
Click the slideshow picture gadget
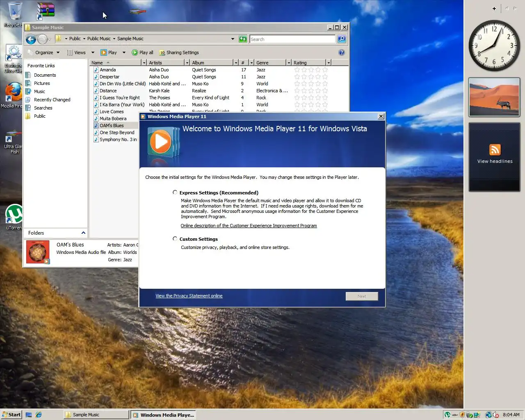coord(494,97)
